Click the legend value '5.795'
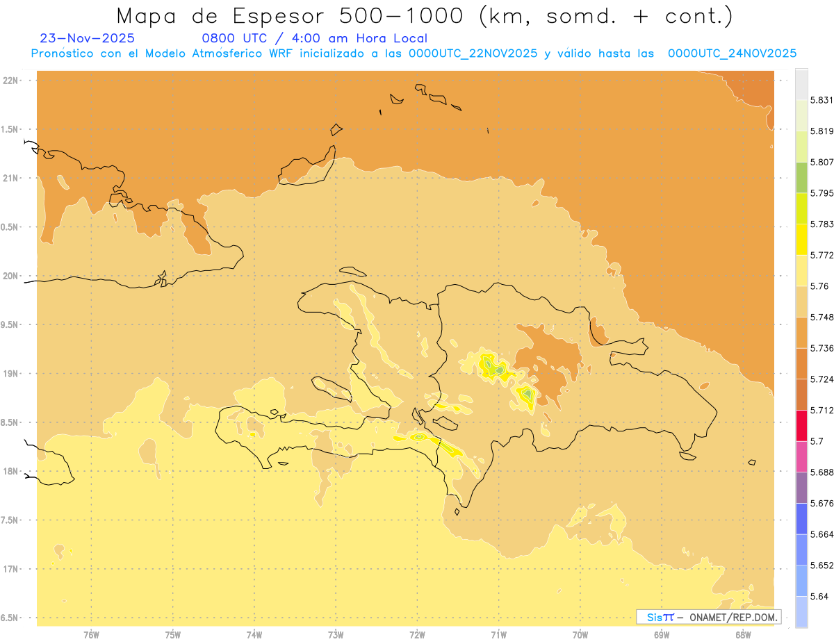The width and height of the screenshot is (834, 644). pos(821,192)
